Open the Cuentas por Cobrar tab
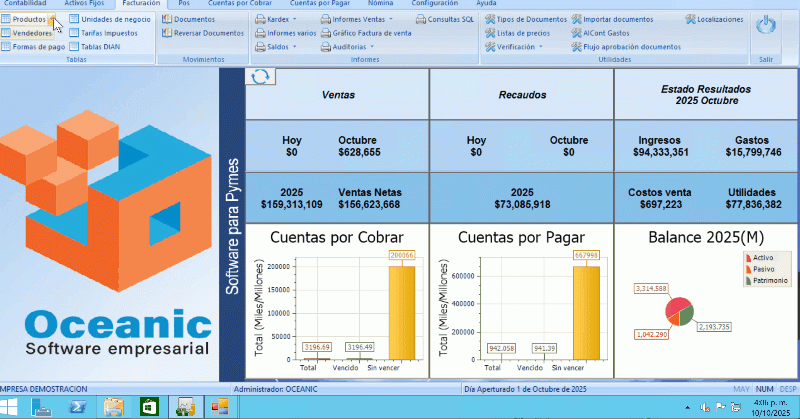800x419 pixels. coord(240,3)
